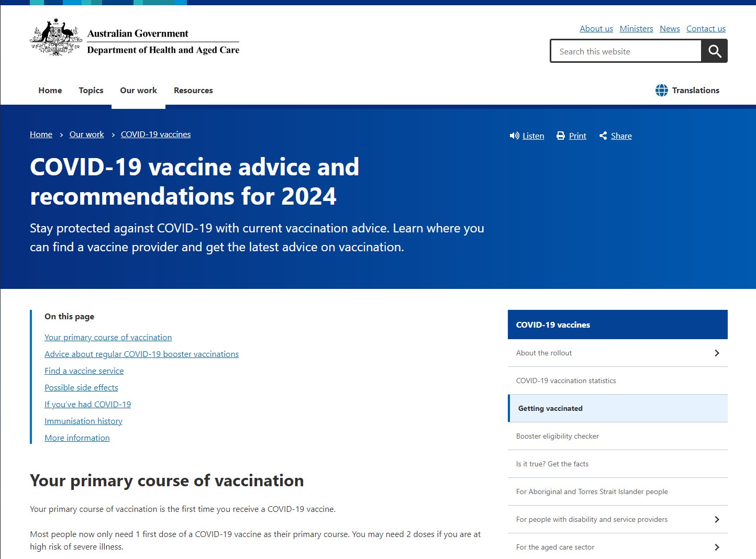The height and width of the screenshot is (559, 756).
Task: Expand the For the aged care sector entry
Action: (x=717, y=547)
